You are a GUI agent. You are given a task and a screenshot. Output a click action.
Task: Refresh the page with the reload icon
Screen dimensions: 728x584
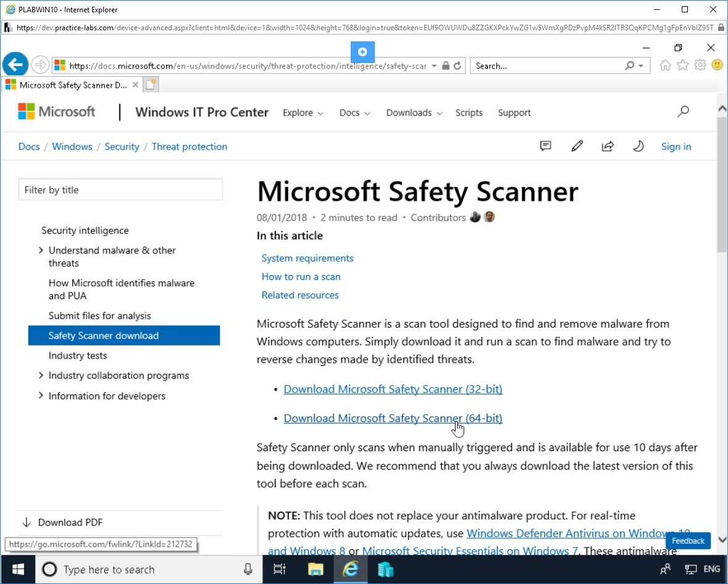coord(458,66)
